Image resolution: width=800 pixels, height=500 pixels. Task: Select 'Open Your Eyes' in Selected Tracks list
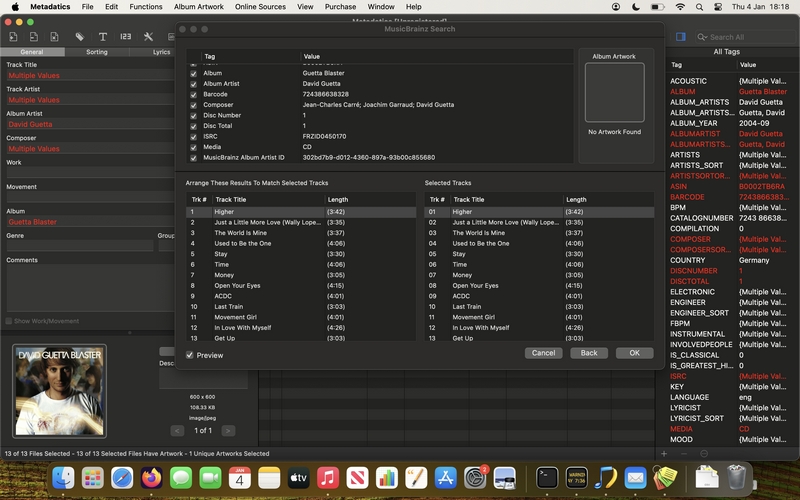(539, 286)
